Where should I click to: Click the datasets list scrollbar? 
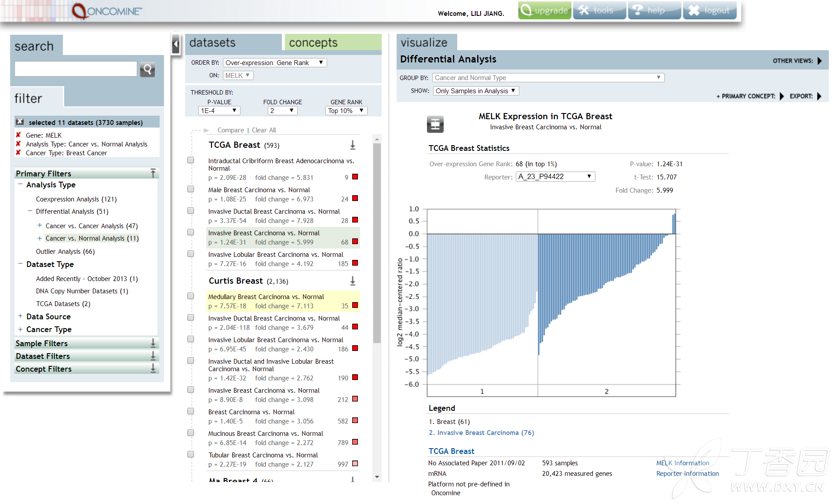(377, 243)
